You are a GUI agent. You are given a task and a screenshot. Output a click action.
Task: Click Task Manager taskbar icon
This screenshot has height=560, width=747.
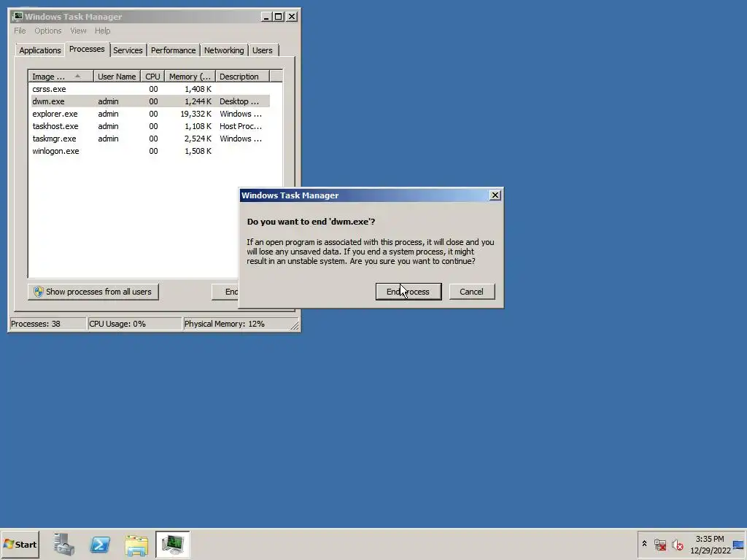tap(172, 544)
